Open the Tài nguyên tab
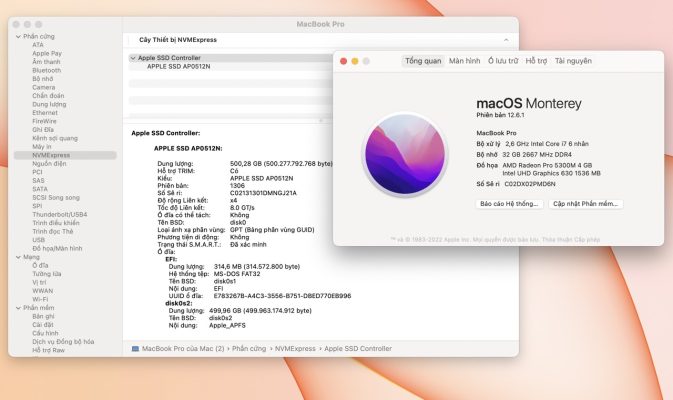The image size is (673, 400). 573,61
